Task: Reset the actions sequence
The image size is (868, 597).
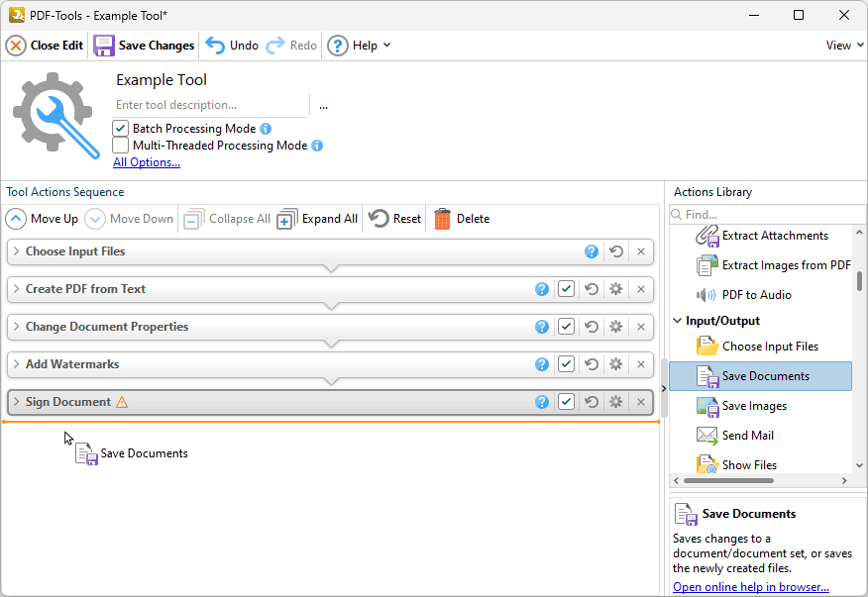Action: click(394, 219)
